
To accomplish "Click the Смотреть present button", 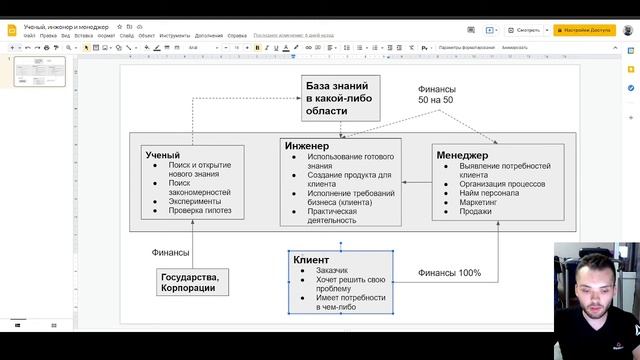I will point(524,30).
